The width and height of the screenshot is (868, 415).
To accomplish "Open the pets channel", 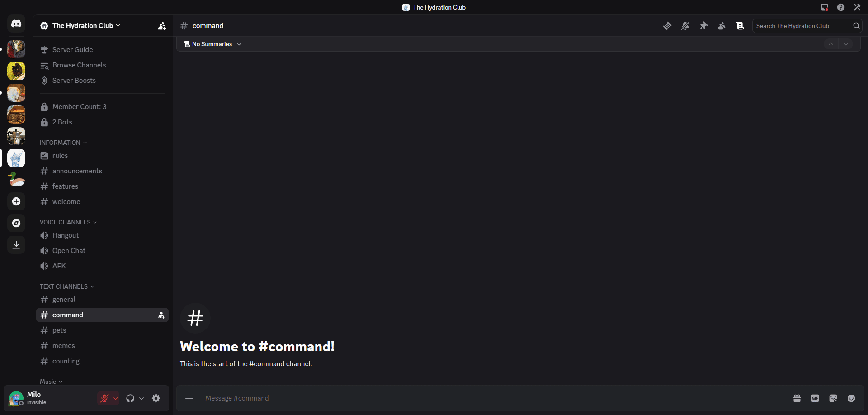I will (x=102, y=330).
